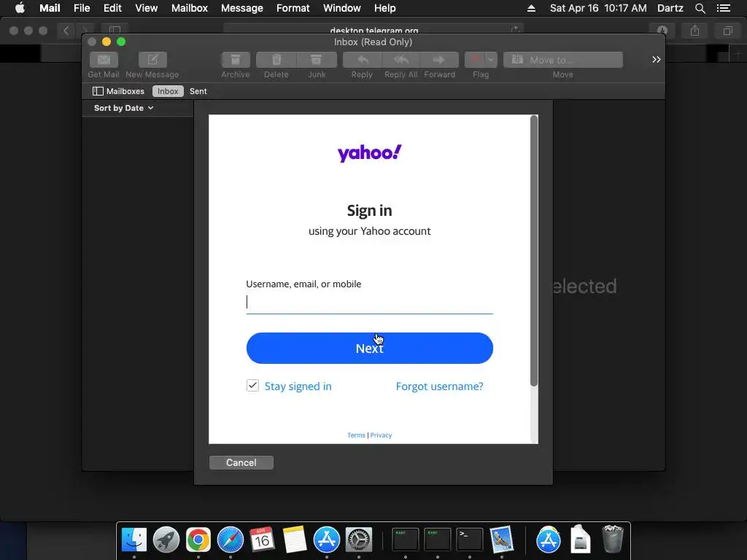This screenshot has height=560, width=747.
Task: Open the Window menu
Action: tap(342, 8)
